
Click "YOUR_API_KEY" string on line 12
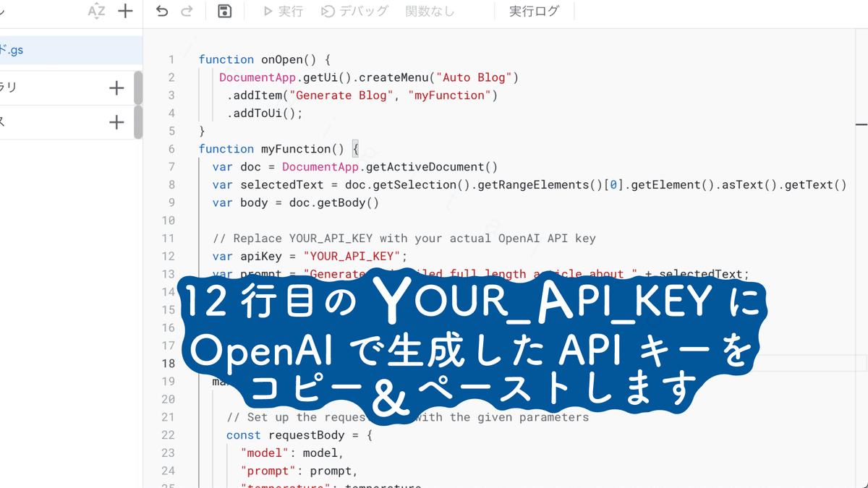[352, 256]
